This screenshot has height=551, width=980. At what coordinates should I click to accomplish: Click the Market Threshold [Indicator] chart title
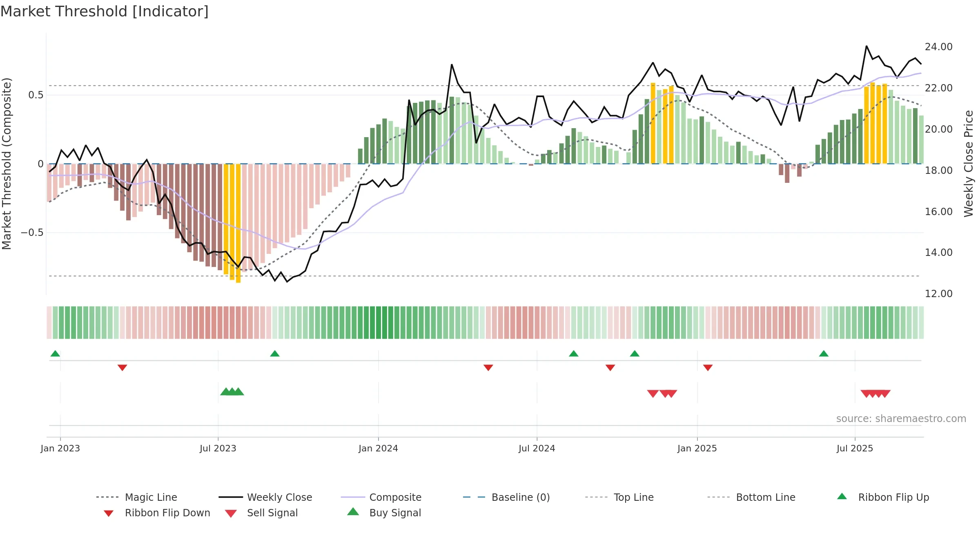(x=105, y=11)
